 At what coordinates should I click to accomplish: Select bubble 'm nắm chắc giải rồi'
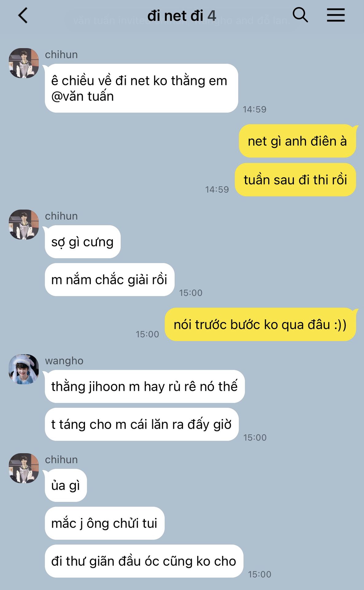(110, 280)
